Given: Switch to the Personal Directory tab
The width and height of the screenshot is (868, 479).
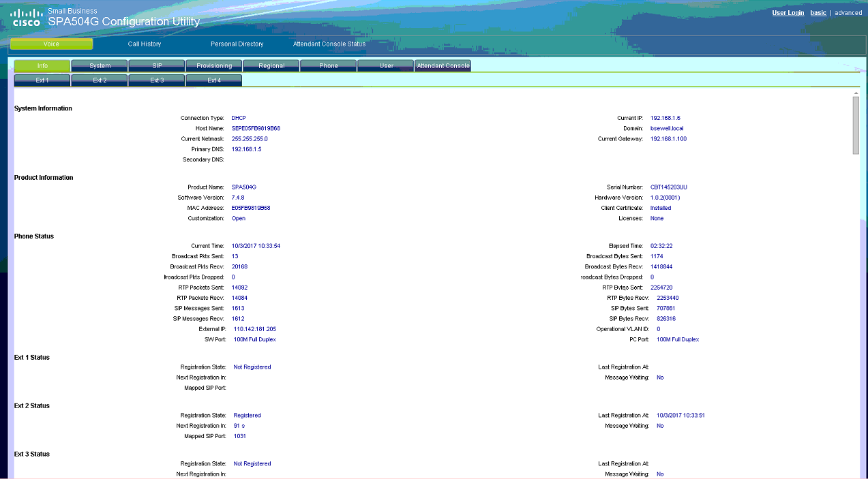Looking at the screenshot, I should (x=237, y=44).
